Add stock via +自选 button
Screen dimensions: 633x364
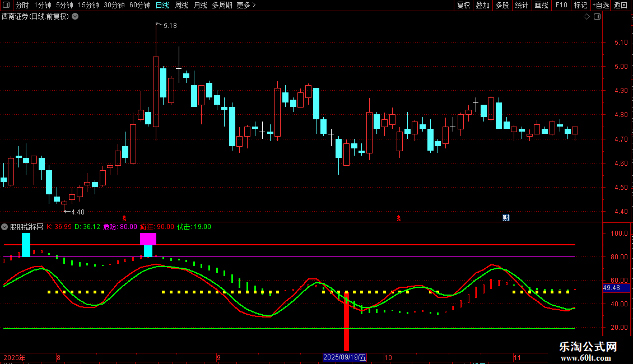pyautogui.click(x=601, y=5)
